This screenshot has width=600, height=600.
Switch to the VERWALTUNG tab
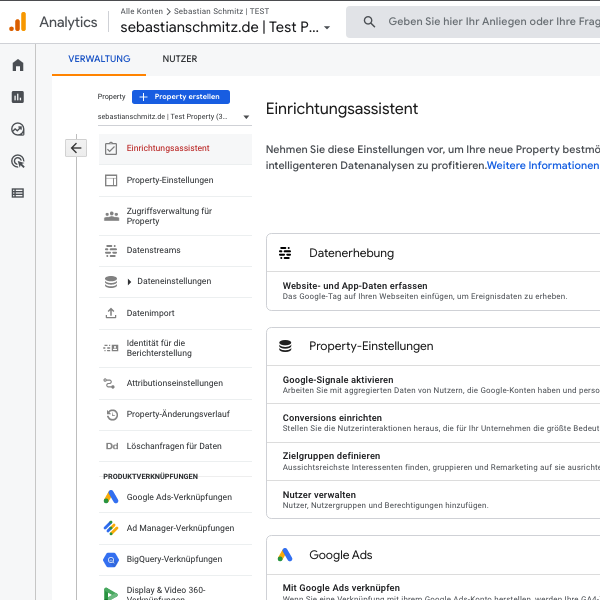pos(99,59)
